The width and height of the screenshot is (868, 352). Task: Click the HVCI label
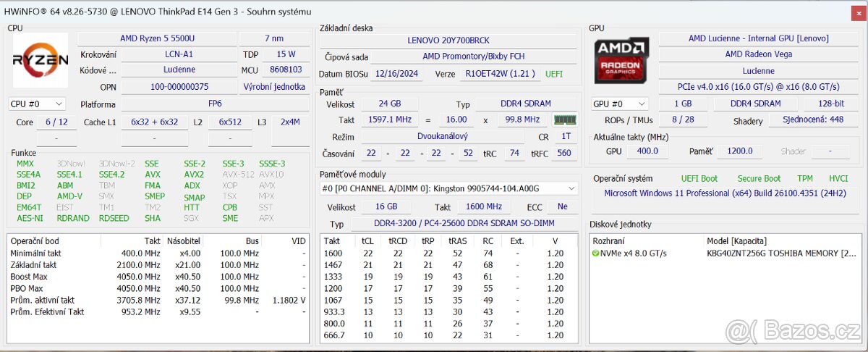point(838,178)
